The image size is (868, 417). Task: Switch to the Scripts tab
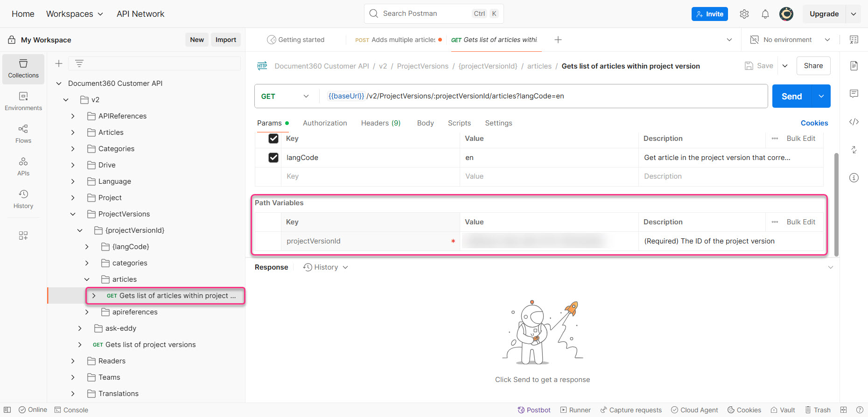point(459,123)
